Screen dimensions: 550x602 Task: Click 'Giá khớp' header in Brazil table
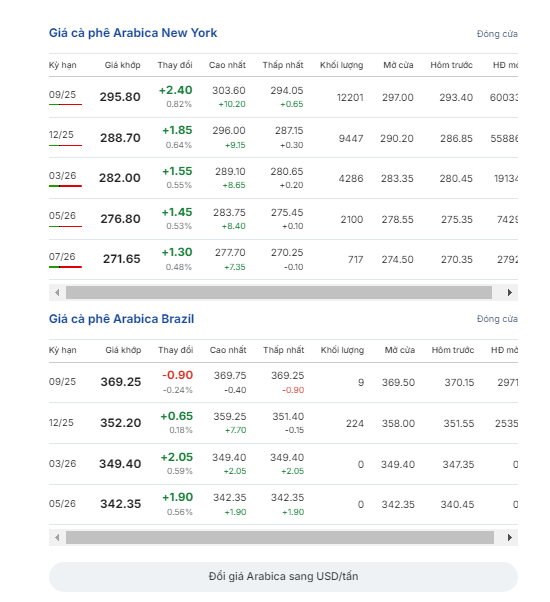[123, 351]
